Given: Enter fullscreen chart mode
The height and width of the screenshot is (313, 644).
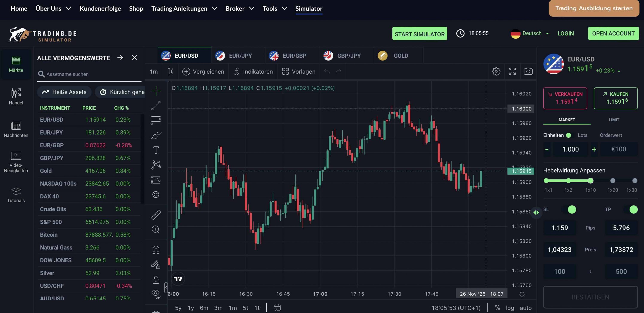Looking at the screenshot, I should pyautogui.click(x=512, y=71).
